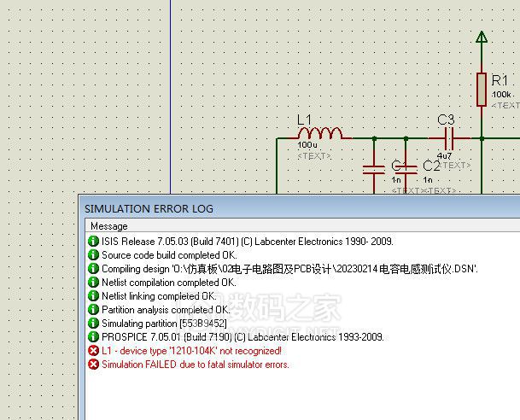Click the red error icon beside the L1 message
Screen dimensions: 520x420
[94, 351]
